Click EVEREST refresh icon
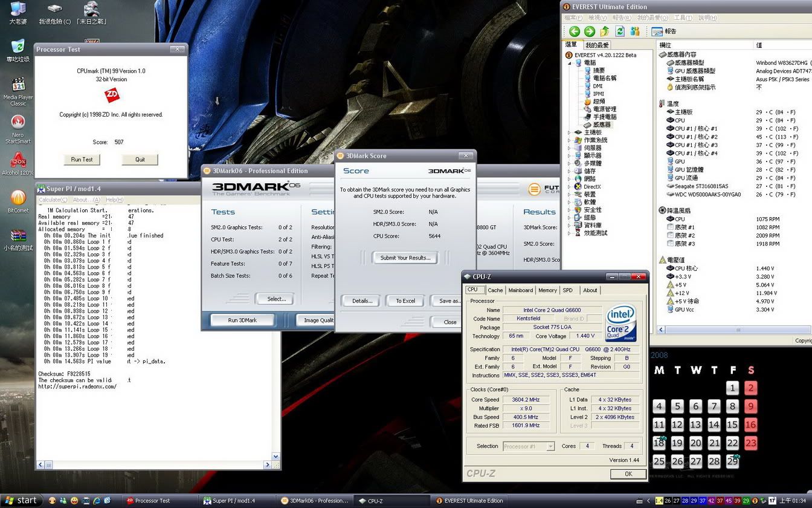 [620, 31]
